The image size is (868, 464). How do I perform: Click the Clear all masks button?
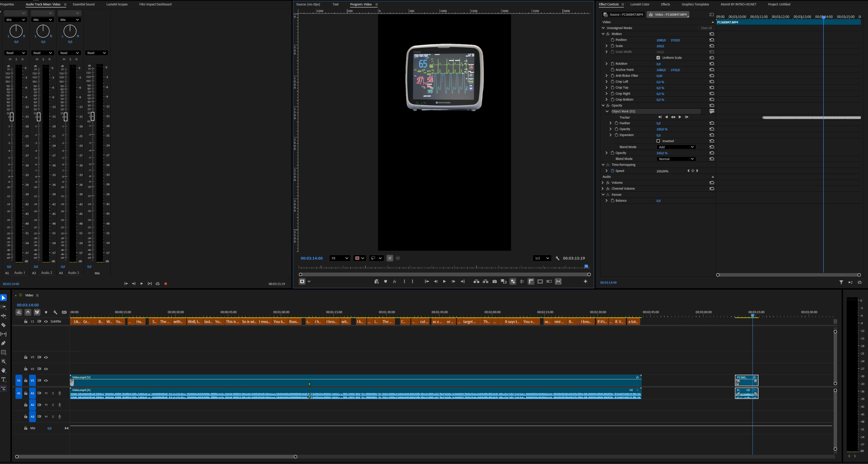(706, 28)
